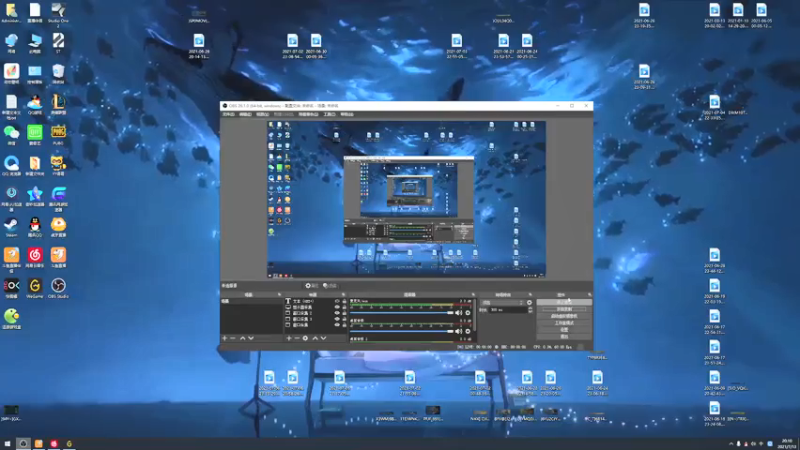Image resolution: width=800 pixels, height=450 pixels.
Task: Open the File menu in OBS
Action: tap(229, 114)
